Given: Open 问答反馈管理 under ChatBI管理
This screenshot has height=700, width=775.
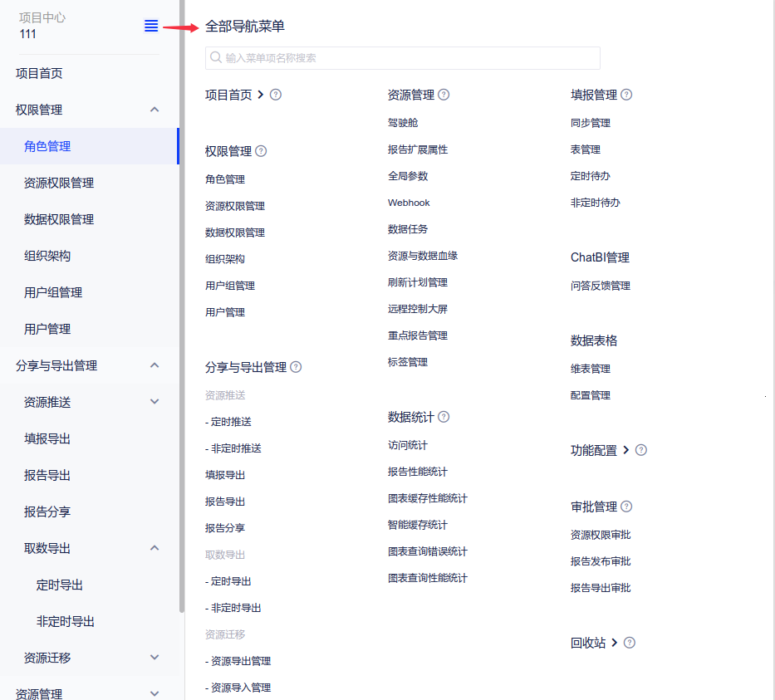Looking at the screenshot, I should [x=601, y=286].
